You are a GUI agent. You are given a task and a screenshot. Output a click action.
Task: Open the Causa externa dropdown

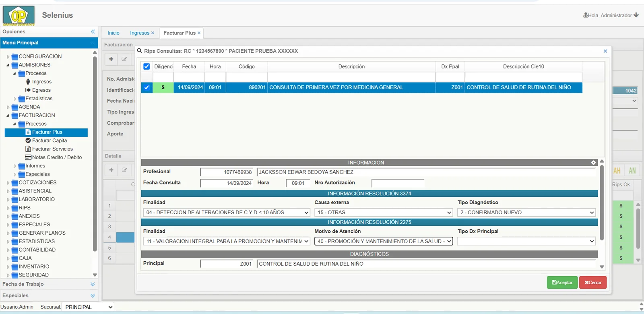pos(384,213)
